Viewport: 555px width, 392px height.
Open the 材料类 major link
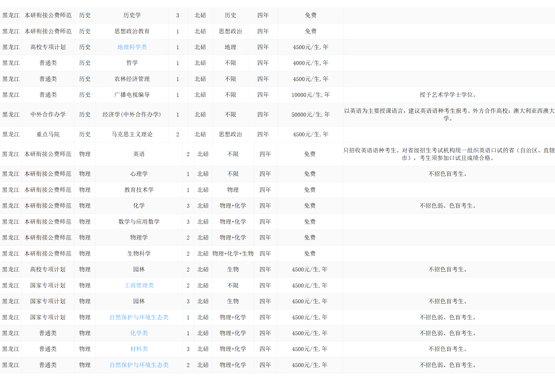tap(139, 349)
